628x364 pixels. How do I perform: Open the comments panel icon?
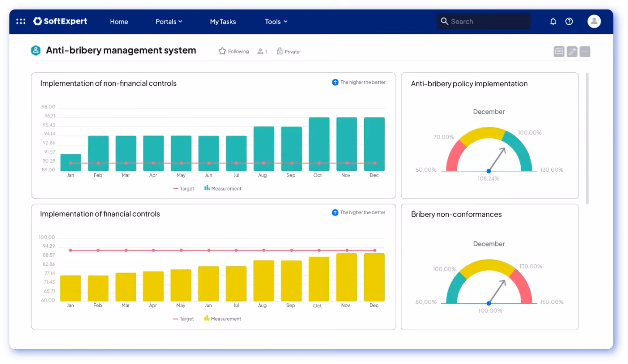click(559, 52)
